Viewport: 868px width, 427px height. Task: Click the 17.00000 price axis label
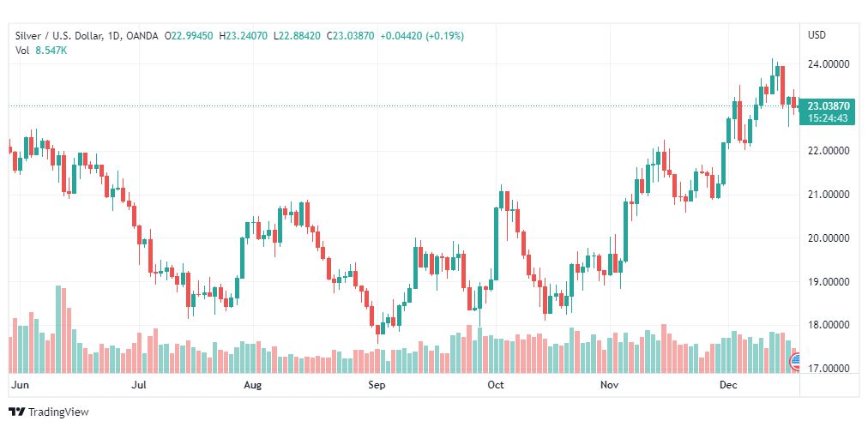pyautogui.click(x=828, y=369)
